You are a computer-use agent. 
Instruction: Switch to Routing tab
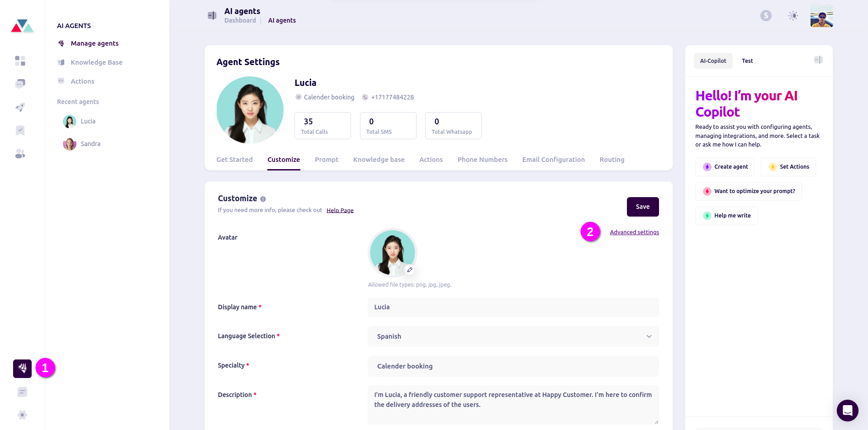(612, 160)
